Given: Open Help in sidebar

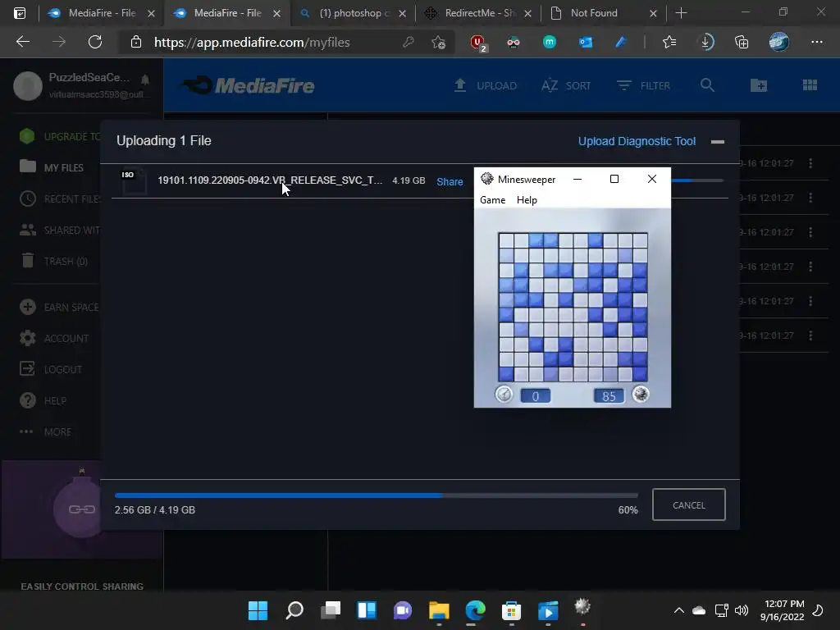Looking at the screenshot, I should pos(43,400).
